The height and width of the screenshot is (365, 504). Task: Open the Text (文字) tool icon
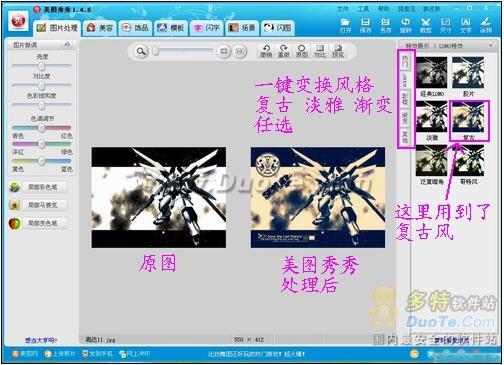tap(465, 26)
